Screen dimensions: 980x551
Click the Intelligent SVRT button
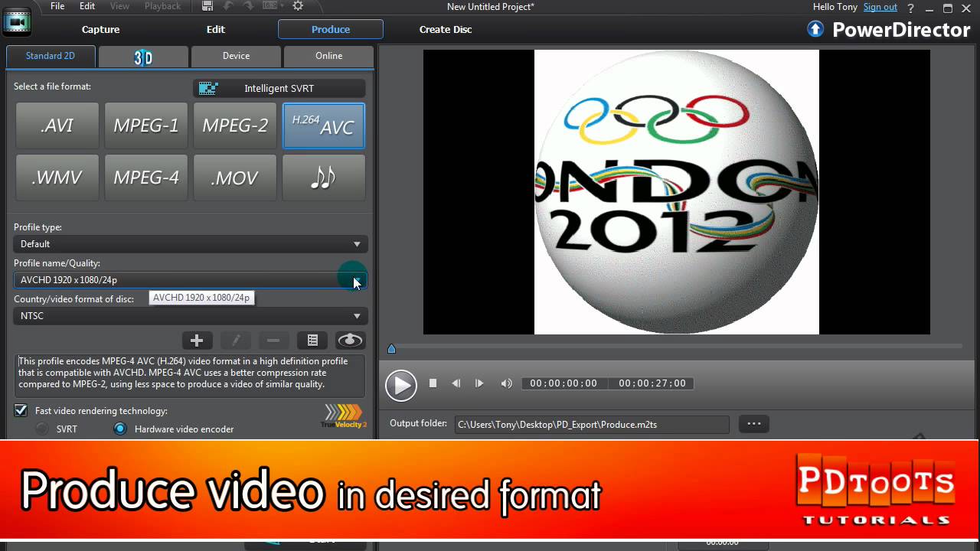pos(279,88)
